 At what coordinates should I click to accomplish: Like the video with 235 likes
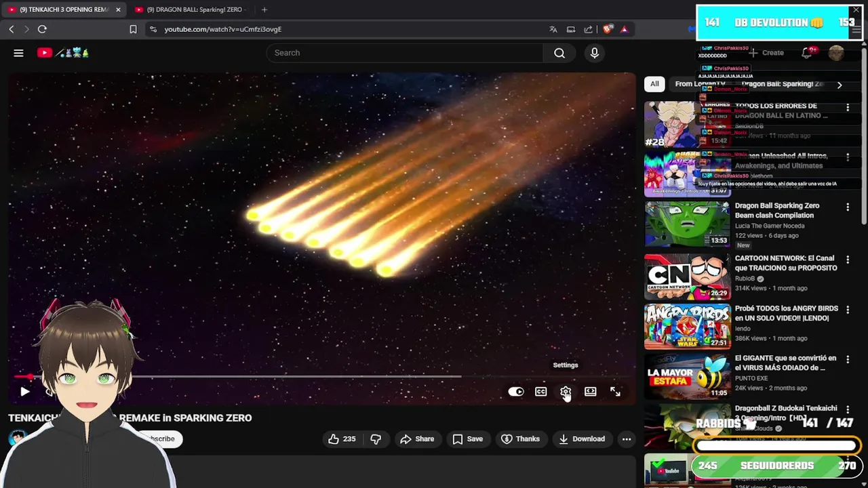(x=342, y=439)
